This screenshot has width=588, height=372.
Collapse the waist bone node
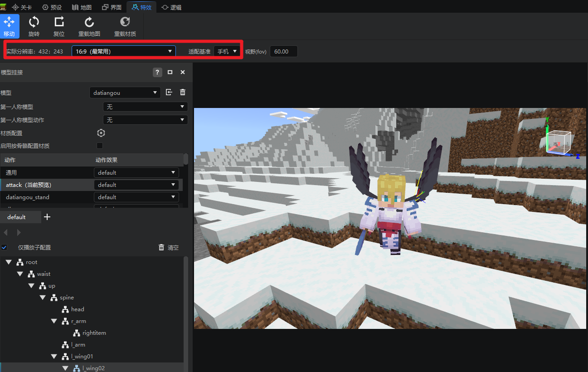[x=20, y=274]
